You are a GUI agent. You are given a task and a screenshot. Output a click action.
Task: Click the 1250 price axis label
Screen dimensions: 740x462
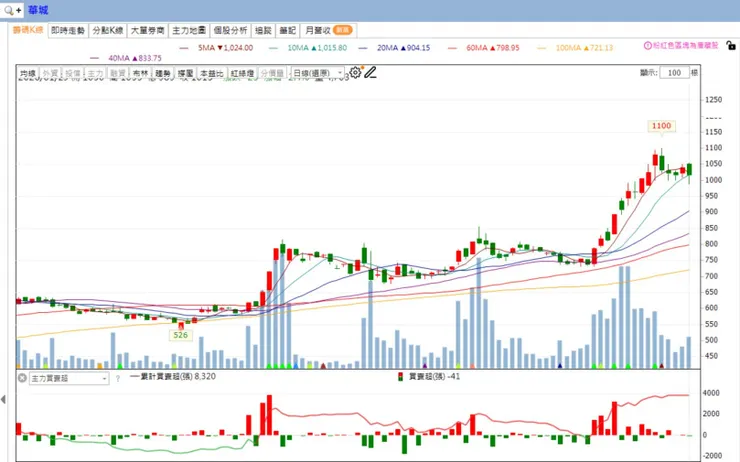[714, 100]
